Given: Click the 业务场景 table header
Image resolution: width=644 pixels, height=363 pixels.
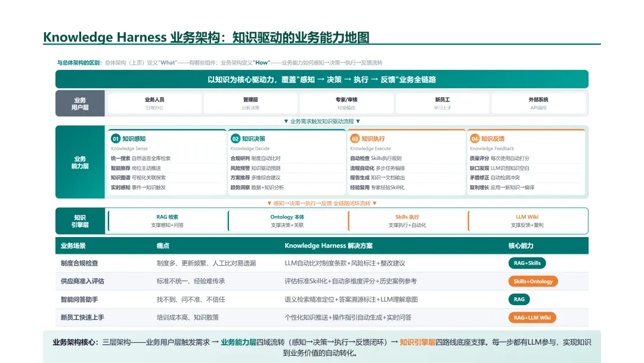Looking at the screenshot, I should [x=73, y=246].
